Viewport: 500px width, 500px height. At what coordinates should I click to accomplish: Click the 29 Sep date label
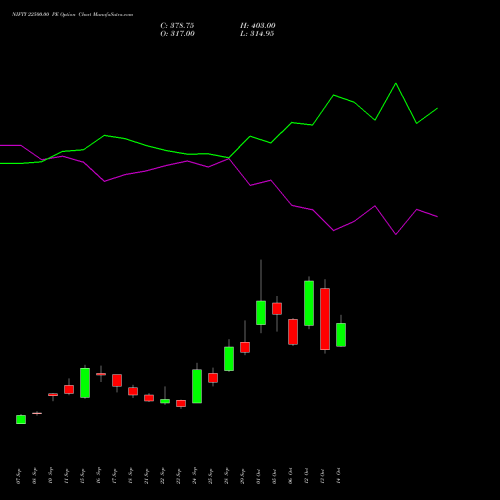243,476
